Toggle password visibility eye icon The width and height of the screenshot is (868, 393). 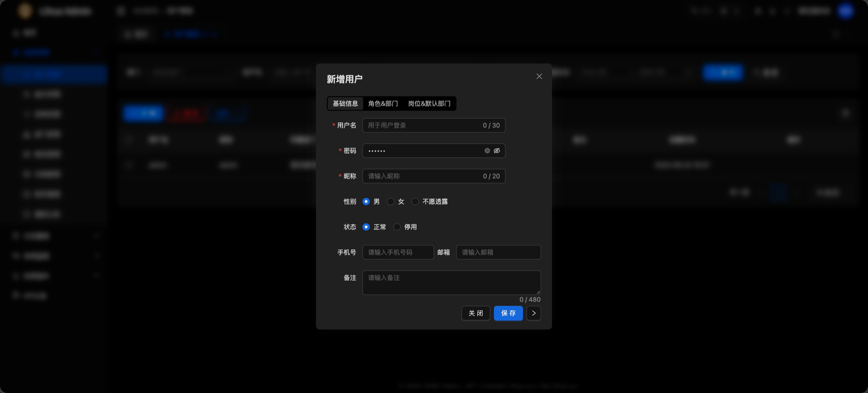pyautogui.click(x=497, y=151)
